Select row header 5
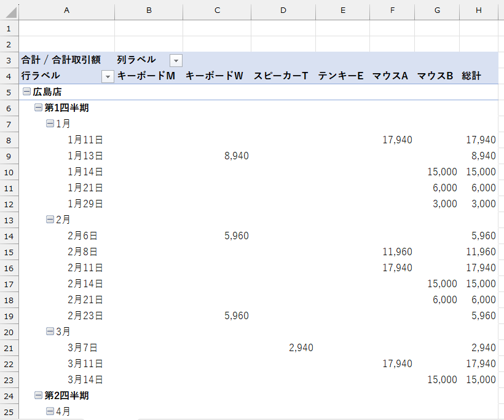 point(7,92)
